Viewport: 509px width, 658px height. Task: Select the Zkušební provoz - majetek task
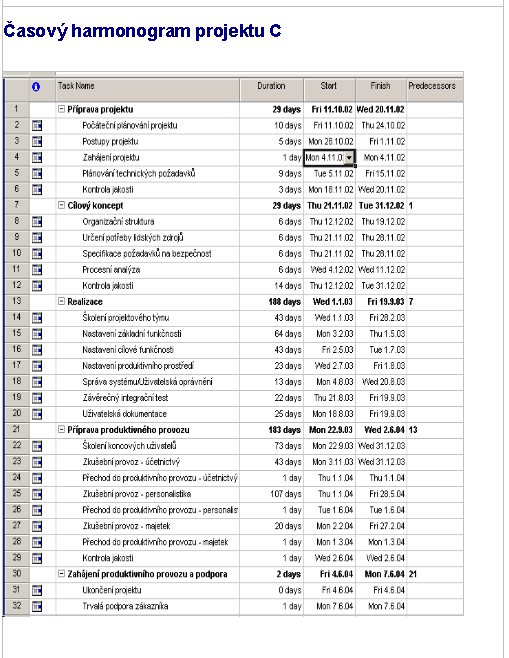(126, 526)
